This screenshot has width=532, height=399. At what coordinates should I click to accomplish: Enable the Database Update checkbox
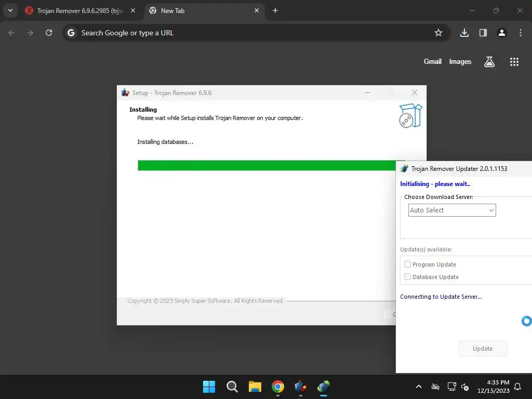407,277
